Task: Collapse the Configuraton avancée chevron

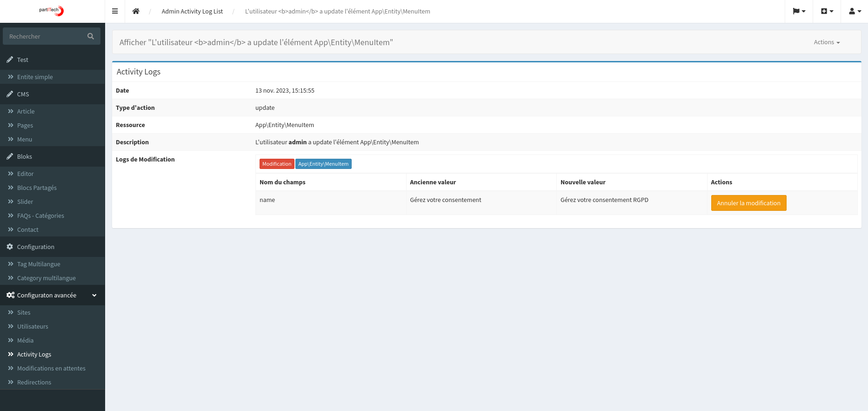Action: (x=94, y=295)
